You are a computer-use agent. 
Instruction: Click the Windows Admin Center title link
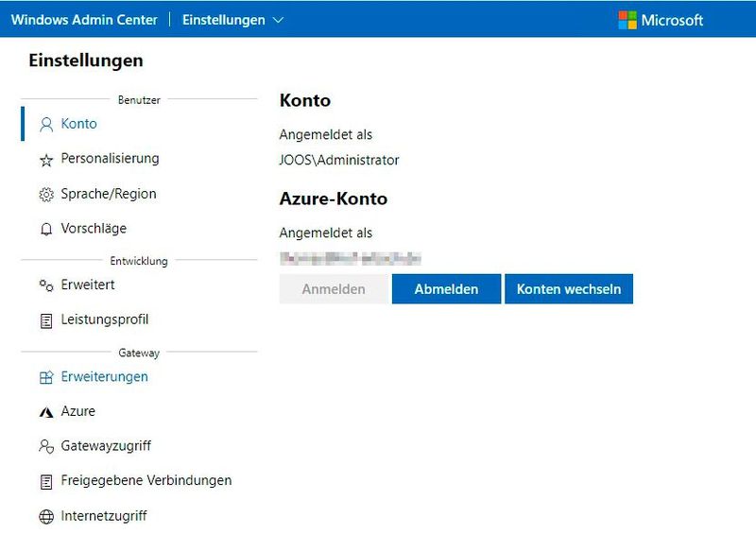click(x=84, y=20)
